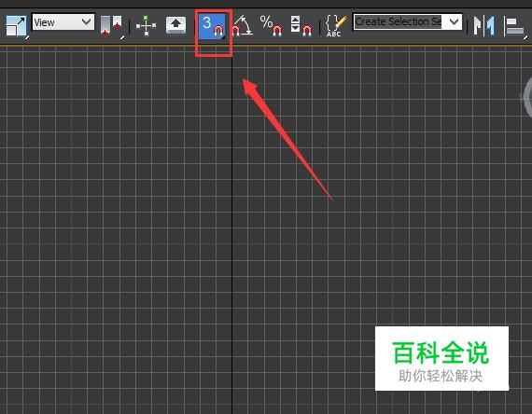Toggle the 3D Snaps button

tap(212, 26)
